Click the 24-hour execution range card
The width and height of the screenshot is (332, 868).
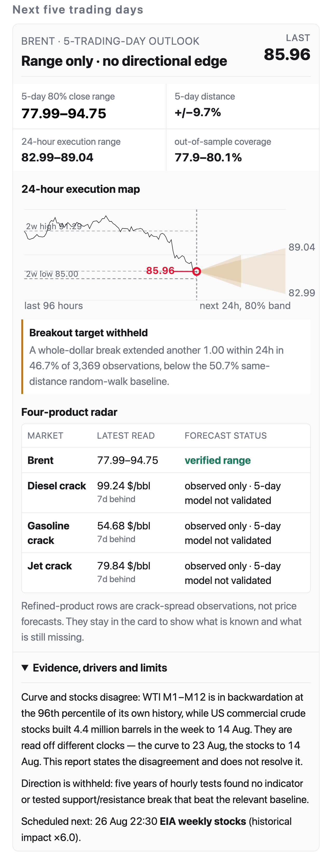[90, 150]
